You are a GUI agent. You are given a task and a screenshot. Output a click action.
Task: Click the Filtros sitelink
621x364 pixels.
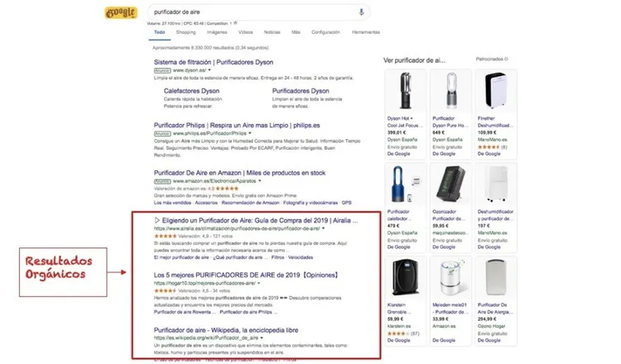click(278, 257)
